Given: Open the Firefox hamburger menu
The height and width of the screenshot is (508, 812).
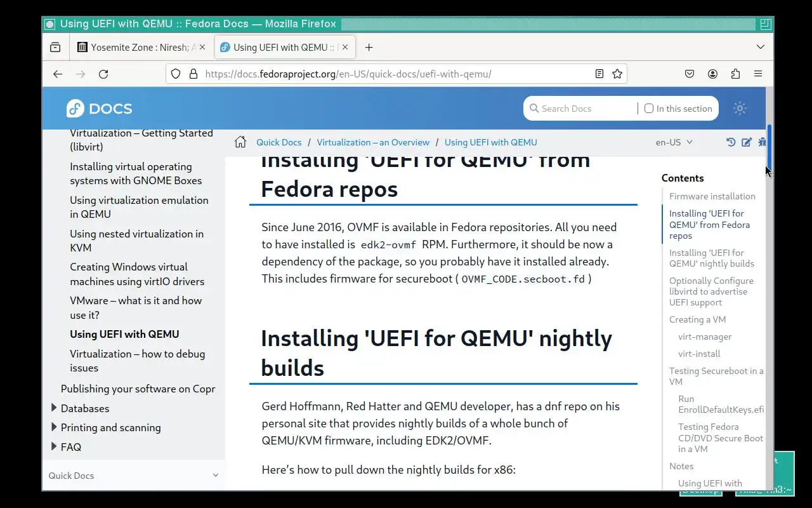Looking at the screenshot, I should [758, 74].
